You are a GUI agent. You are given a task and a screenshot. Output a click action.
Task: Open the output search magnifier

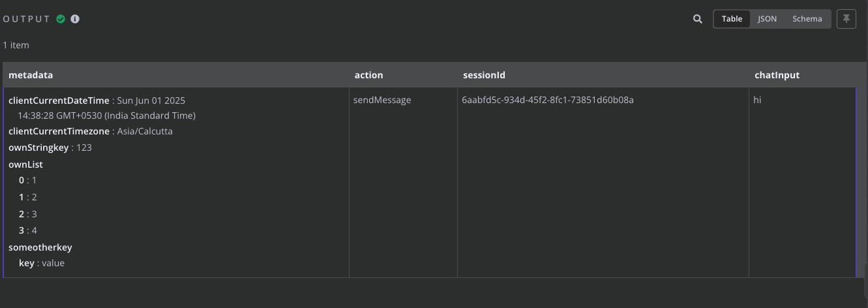(x=698, y=19)
